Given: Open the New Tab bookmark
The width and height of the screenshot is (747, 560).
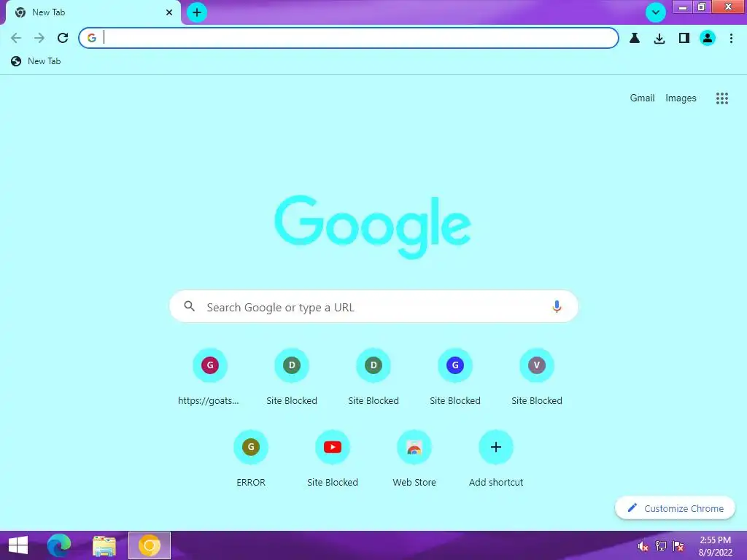Looking at the screenshot, I should pos(36,61).
